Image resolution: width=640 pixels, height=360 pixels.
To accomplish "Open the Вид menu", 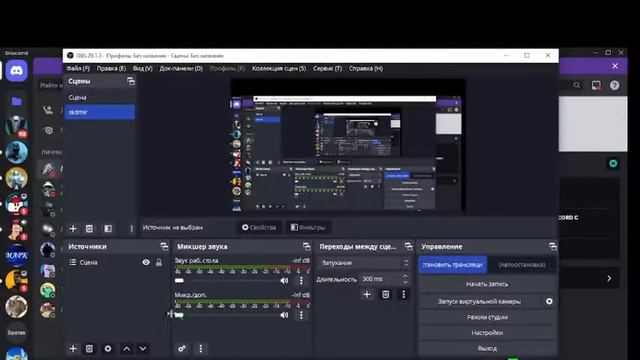I will click(142, 69).
